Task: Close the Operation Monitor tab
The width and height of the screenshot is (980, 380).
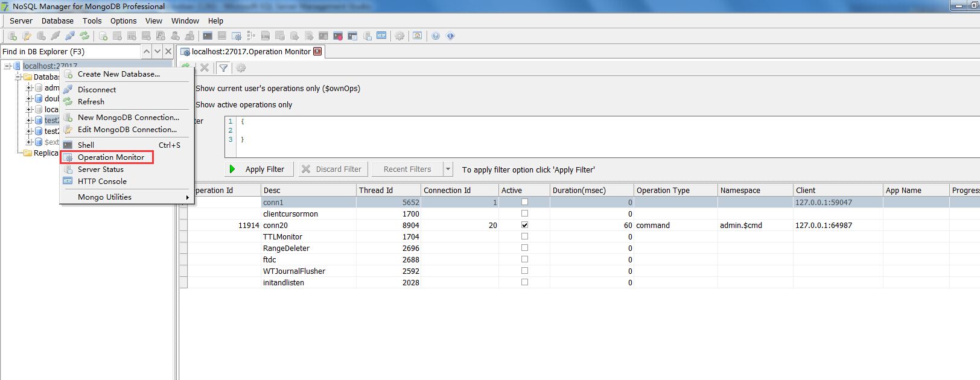Action: [x=317, y=51]
